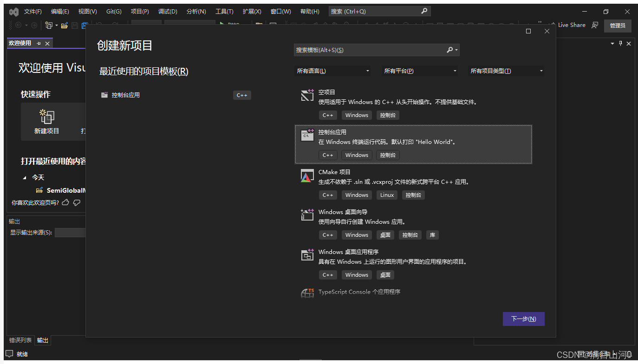This screenshot has height=364, width=638.
Task: Click the CMake 项目 triangle icon
Action: [307, 175]
